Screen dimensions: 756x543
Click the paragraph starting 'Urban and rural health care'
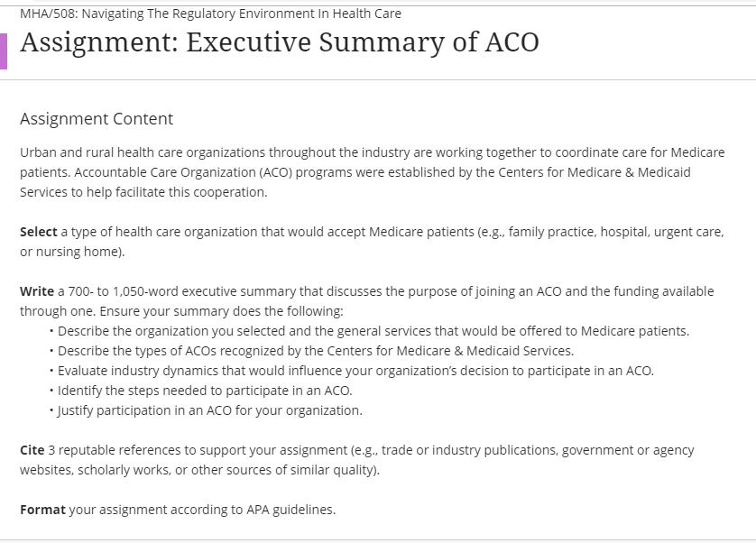[x=373, y=172]
